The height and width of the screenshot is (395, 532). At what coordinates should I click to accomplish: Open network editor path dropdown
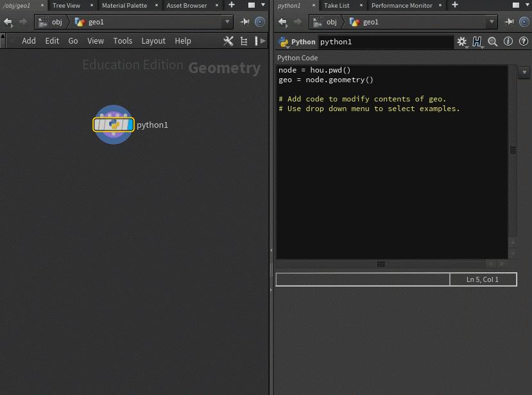click(227, 22)
